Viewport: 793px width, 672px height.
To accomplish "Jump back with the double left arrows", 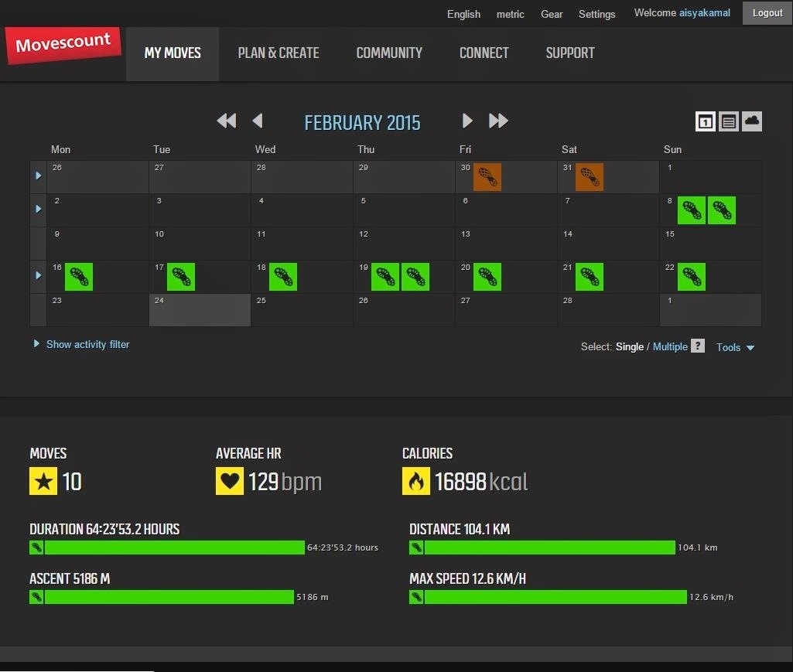I will click(x=227, y=121).
